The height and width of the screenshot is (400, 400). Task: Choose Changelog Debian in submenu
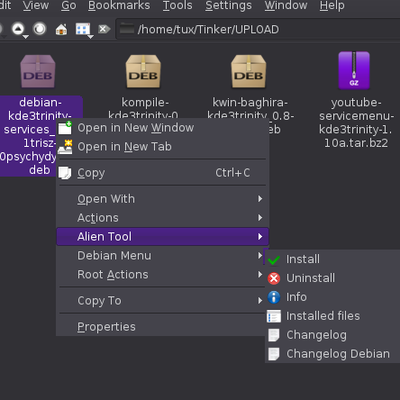coord(333,354)
